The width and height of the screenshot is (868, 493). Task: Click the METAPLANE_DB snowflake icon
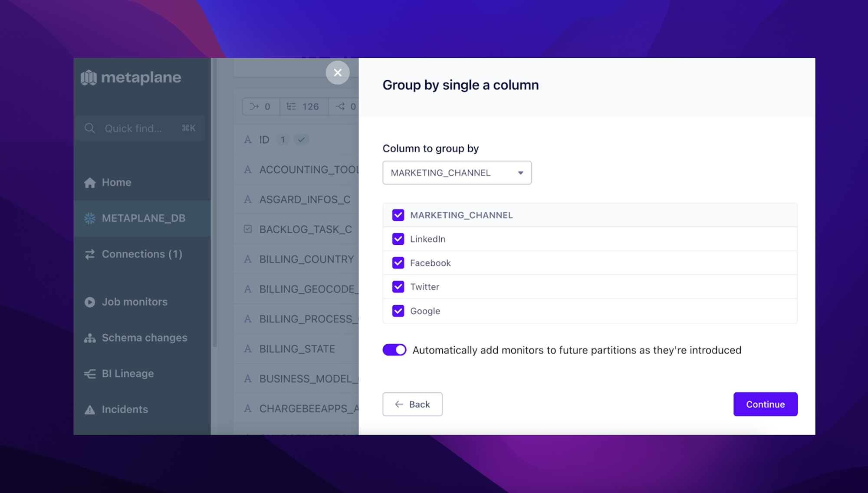[x=90, y=218]
